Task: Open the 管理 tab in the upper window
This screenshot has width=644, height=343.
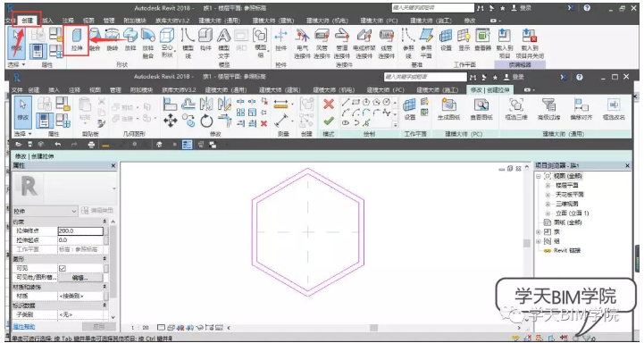Action: tap(109, 21)
